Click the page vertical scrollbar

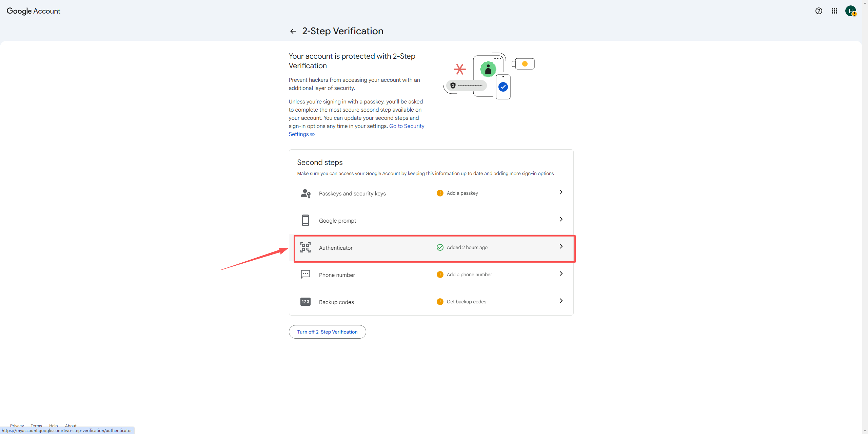865,217
